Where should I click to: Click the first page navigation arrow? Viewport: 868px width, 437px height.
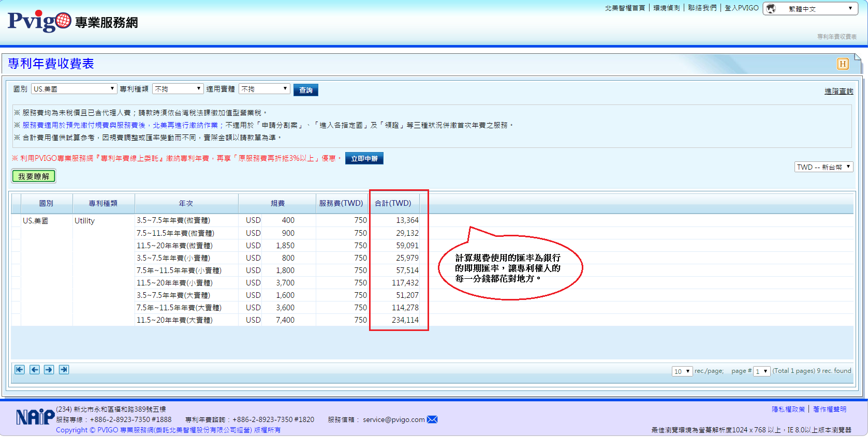coord(20,369)
